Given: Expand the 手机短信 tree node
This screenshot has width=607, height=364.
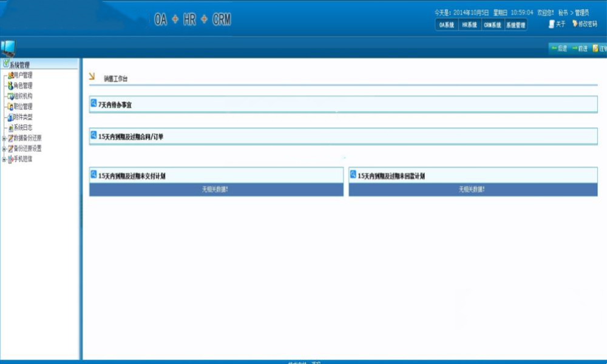Looking at the screenshot, I should (x=4, y=159).
